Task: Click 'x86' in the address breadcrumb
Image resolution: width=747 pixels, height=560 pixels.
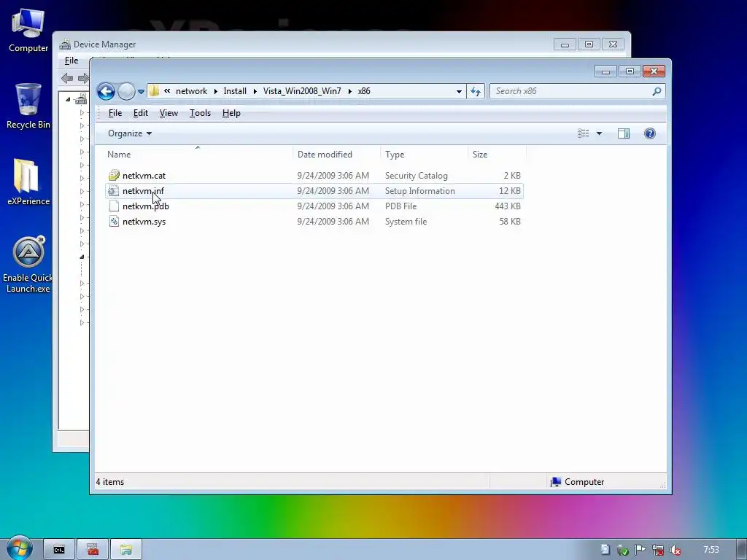Action: tap(364, 91)
